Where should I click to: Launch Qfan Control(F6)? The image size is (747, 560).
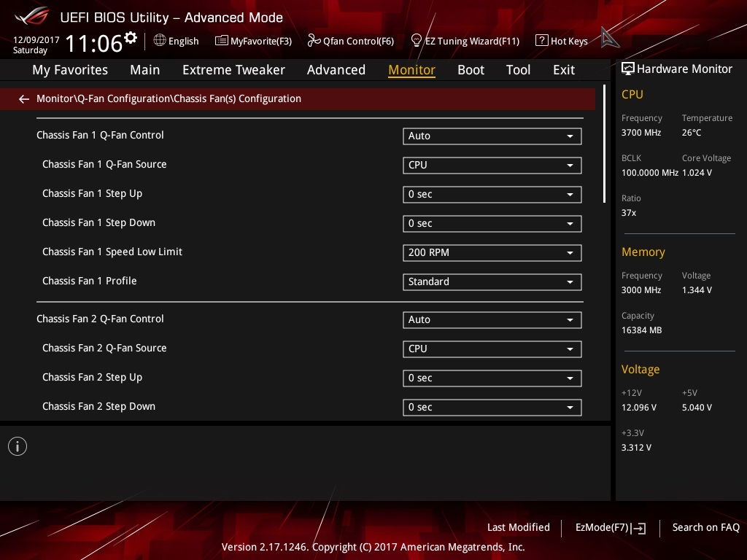[351, 41]
